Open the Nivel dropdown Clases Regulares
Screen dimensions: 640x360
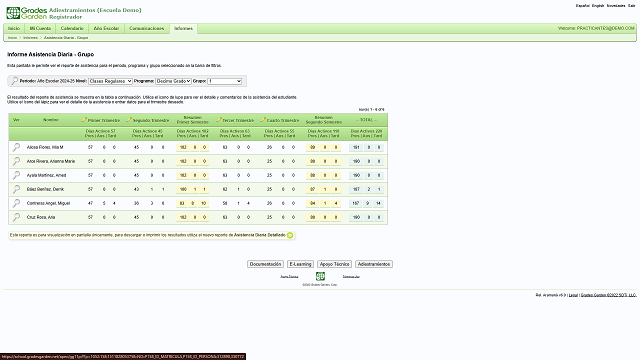(x=110, y=81)
